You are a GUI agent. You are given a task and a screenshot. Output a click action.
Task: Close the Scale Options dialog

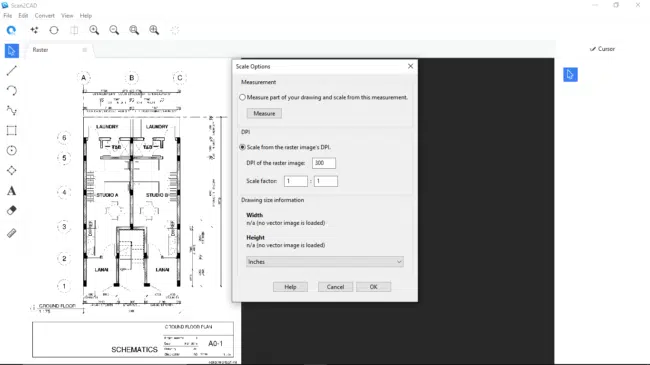[x=410, y=66]
